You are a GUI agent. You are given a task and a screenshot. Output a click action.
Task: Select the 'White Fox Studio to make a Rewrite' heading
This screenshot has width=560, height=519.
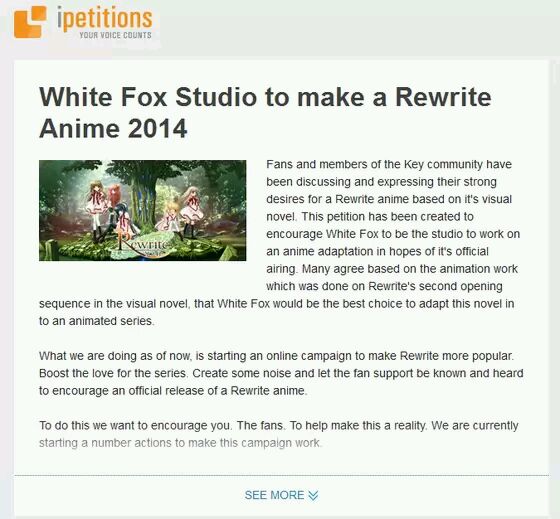coord(265,97)
